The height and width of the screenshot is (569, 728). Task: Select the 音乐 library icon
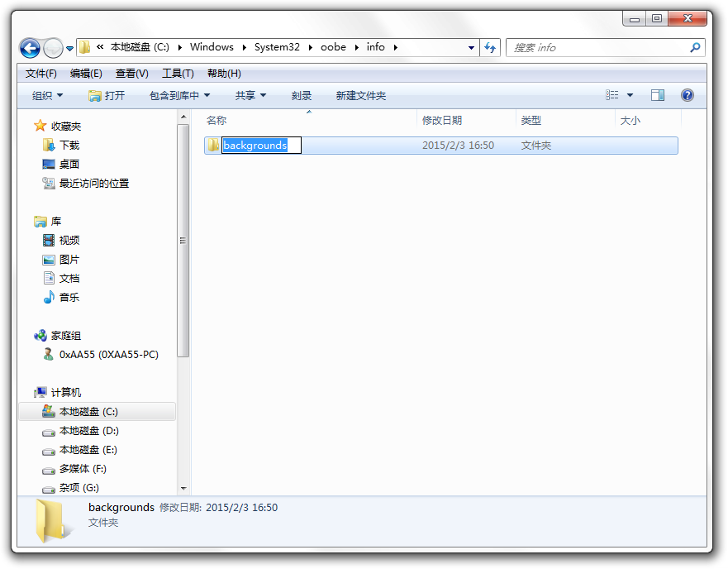(x=50, y=298)
